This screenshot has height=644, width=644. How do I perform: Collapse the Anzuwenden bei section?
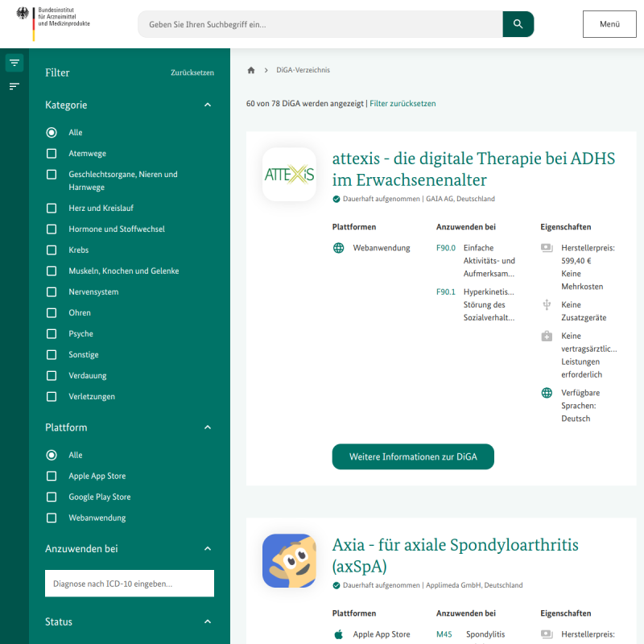(x=208, y=549)
